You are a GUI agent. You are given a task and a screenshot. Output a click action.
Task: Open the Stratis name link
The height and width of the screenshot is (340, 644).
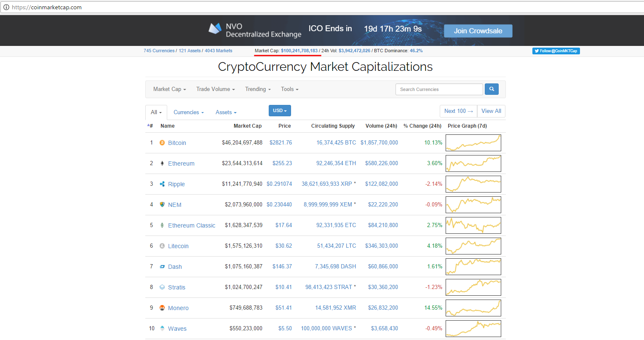[176, 287]
